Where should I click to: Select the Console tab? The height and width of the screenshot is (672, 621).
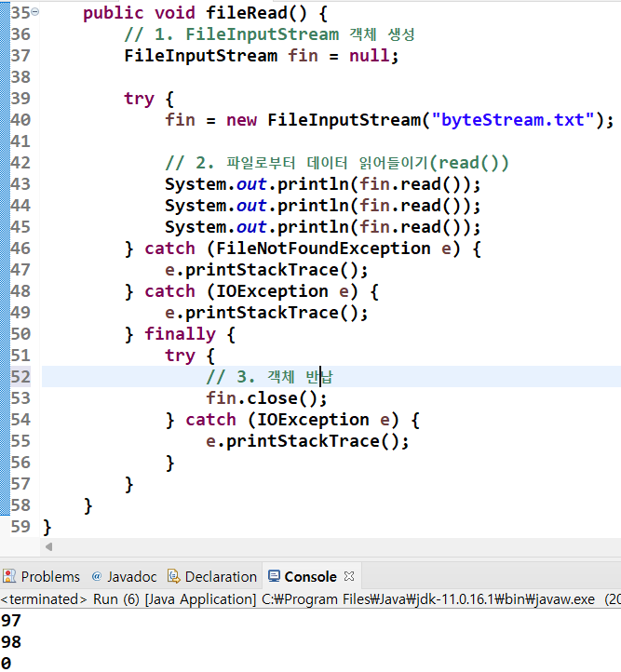(x=310, y=577)
